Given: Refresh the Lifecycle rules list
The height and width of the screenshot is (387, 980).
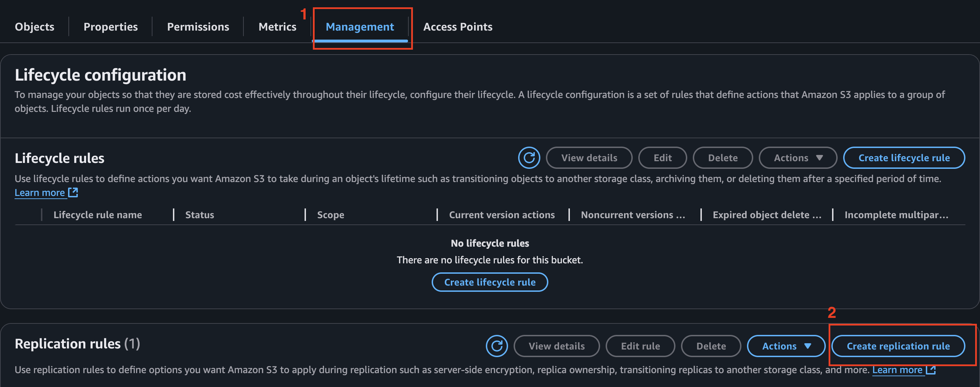Looking at the screenshot, I should 529,157.
